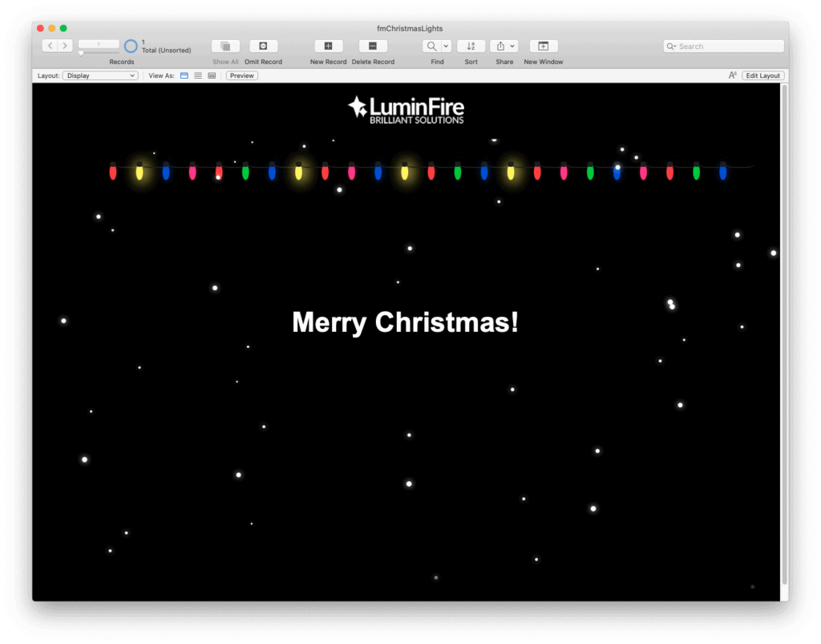This screenshot has height=644, width=821.
Task: Open Find mode
Action: 431,46
